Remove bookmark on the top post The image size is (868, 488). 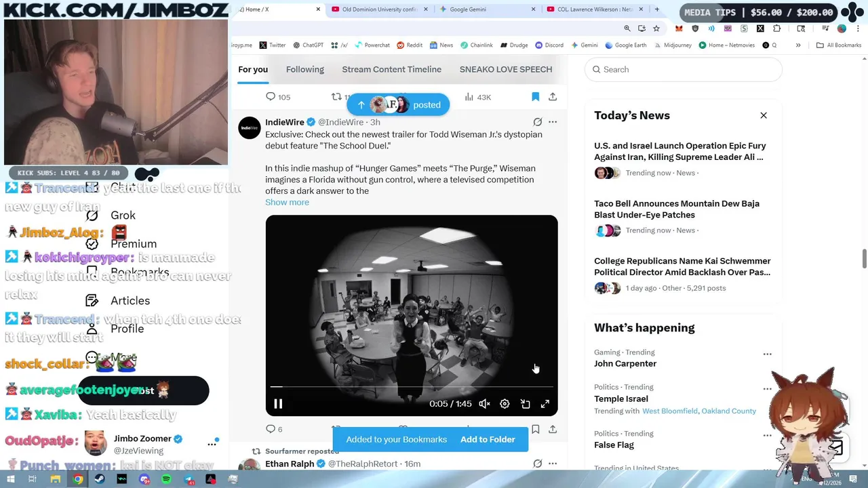(x=535, y=97)
